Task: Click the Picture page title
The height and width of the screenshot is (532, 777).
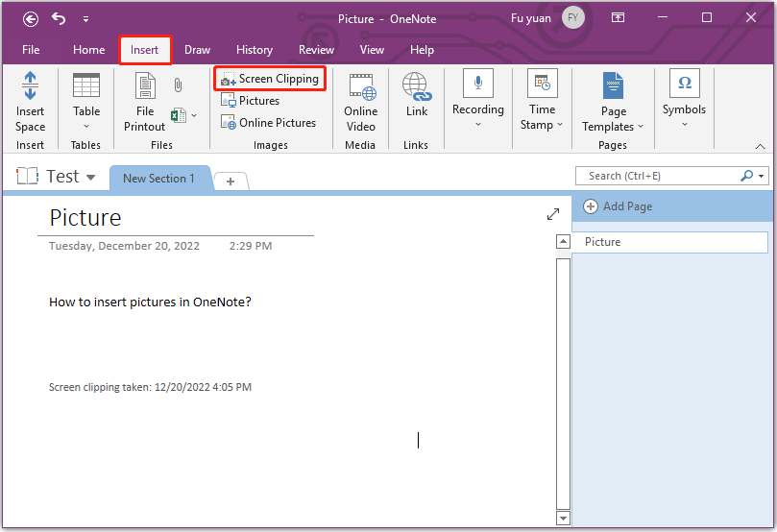Action: (85, 218)
